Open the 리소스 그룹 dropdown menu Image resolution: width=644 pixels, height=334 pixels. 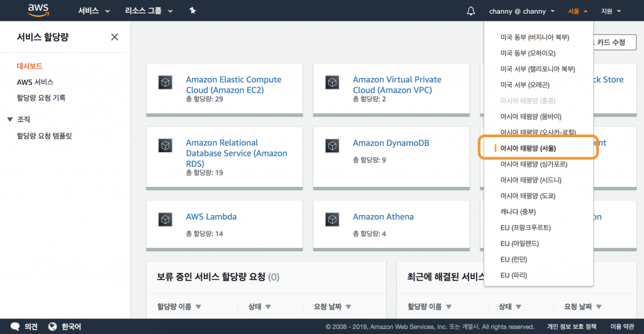(148, 11)
